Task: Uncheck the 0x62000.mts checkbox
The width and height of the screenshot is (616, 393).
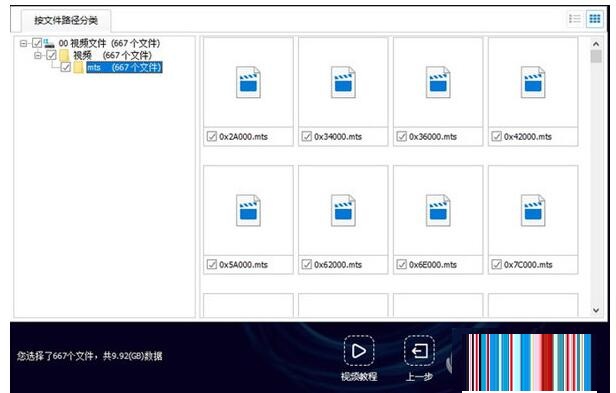Action: point(306,264)
